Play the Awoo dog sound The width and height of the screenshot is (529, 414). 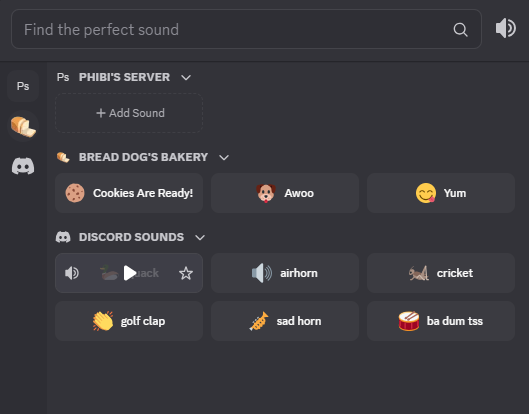coord(285,193)
